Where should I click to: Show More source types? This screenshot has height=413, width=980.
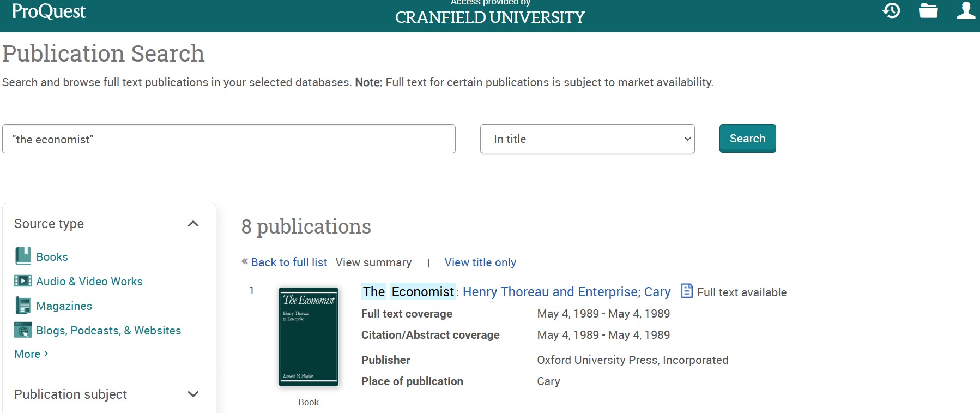point(31,354)
